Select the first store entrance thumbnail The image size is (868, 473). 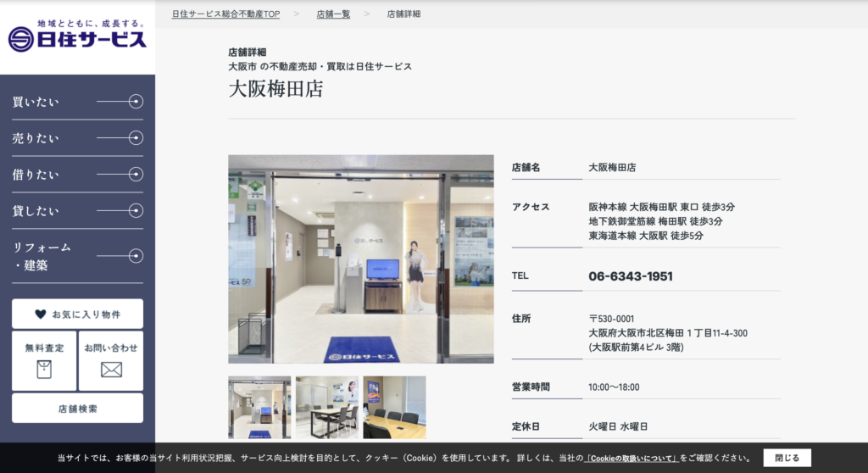pyautogui.click(x=259, y=408)
